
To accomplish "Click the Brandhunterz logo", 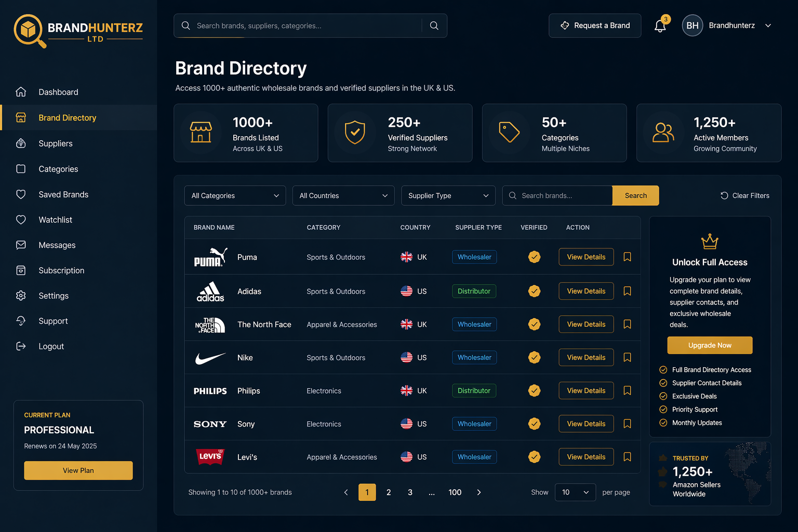I will (x=78, y=31).
